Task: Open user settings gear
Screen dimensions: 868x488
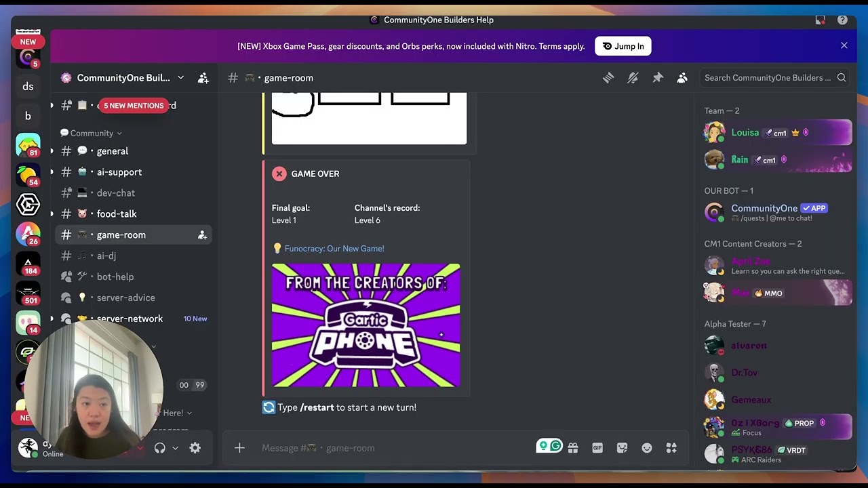Action: tap(195, 448)
